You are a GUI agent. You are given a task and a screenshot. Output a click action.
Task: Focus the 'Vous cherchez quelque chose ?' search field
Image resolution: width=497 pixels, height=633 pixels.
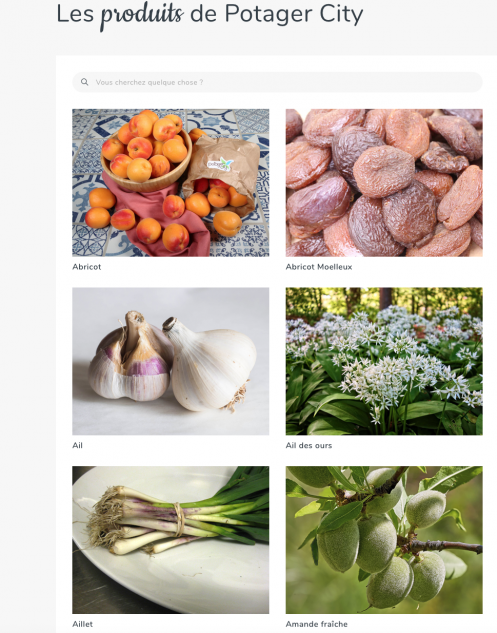[x=277, y=82]
